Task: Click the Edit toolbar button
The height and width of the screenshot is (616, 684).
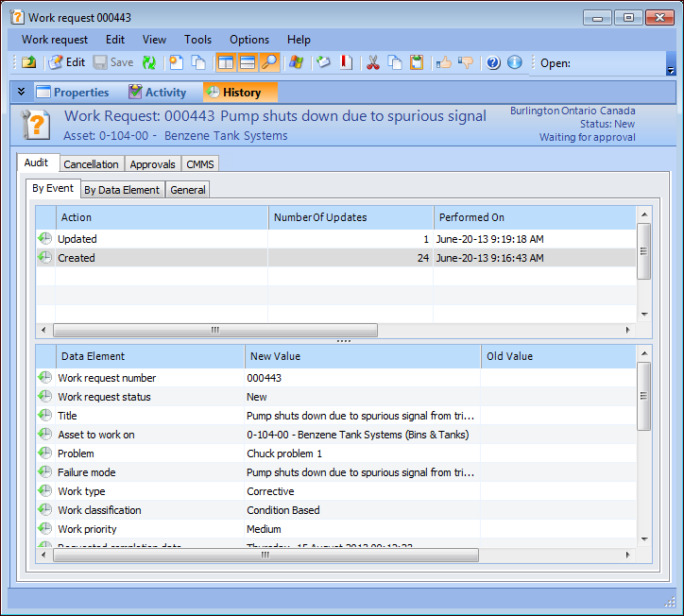Action: pyautogui.click(x=66, y=62)
